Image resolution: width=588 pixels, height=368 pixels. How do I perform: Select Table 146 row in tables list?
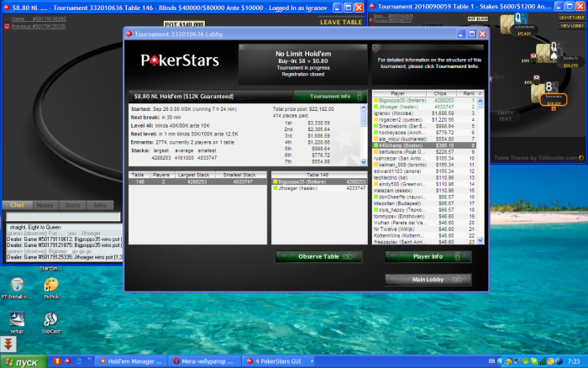[x=197, y=182]
